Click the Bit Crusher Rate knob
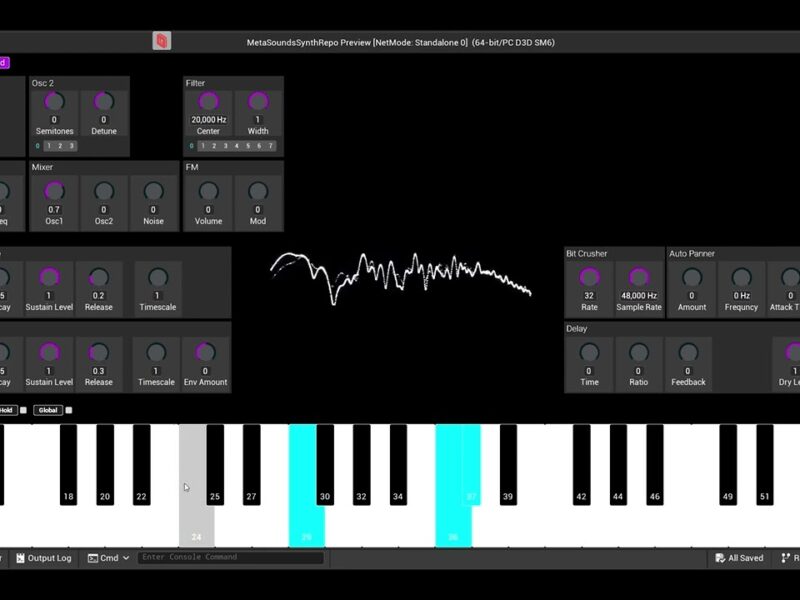The width and height of the screenshot is (800, 600). point(589,278)
